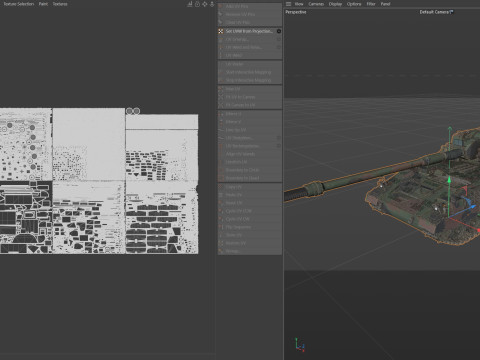Open options gear for UV Weld and Relax
Screen dimensions: 480x360
pyautogui.click(x=279, y=47)
